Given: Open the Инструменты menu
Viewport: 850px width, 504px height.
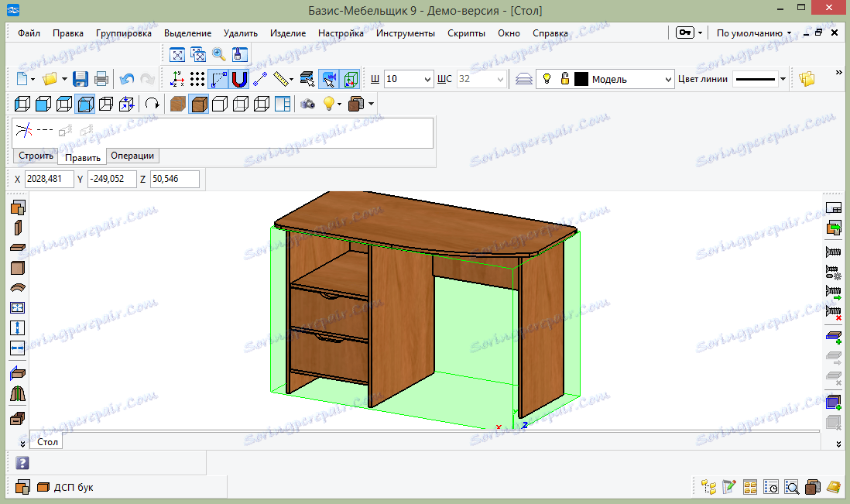Looking at the screenshot, I should [406, 33].
